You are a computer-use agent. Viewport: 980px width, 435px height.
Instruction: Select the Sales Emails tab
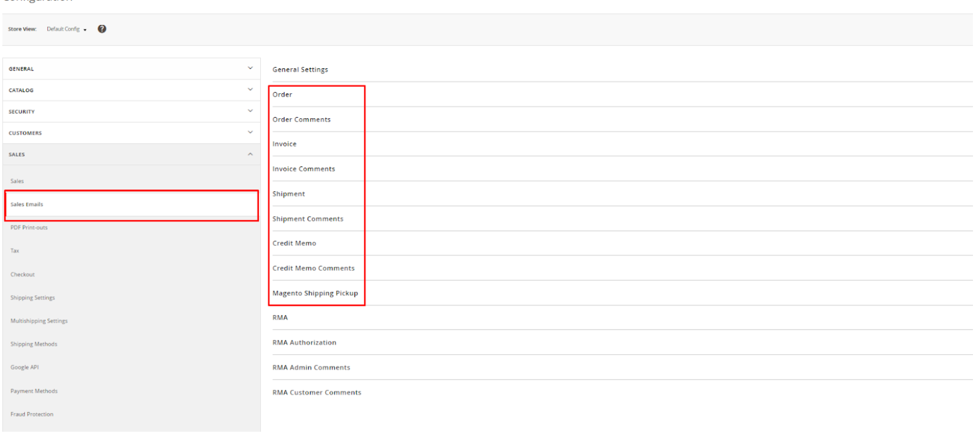27,204
